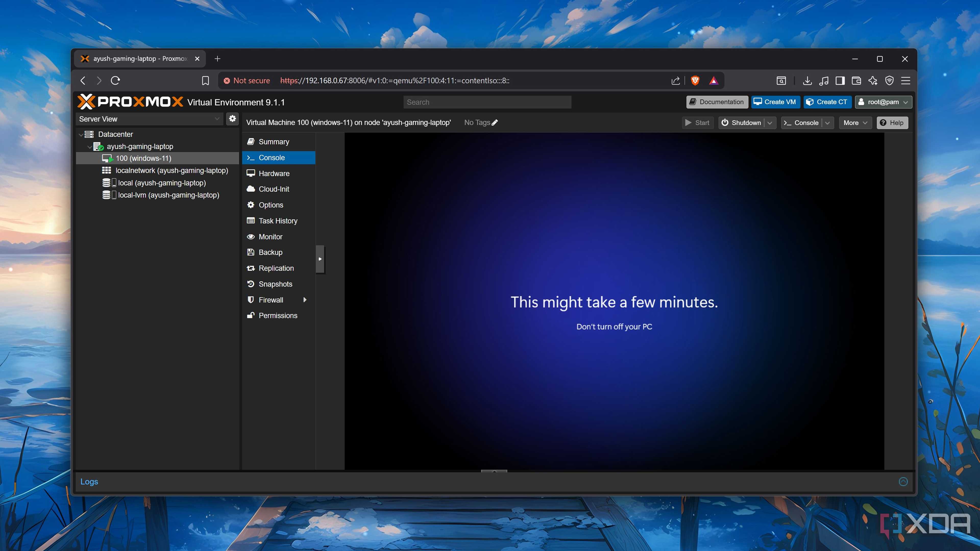Click the Create VM button
Image resolution: width=980 pixels, height=551 pixels.
click(775, 102)
